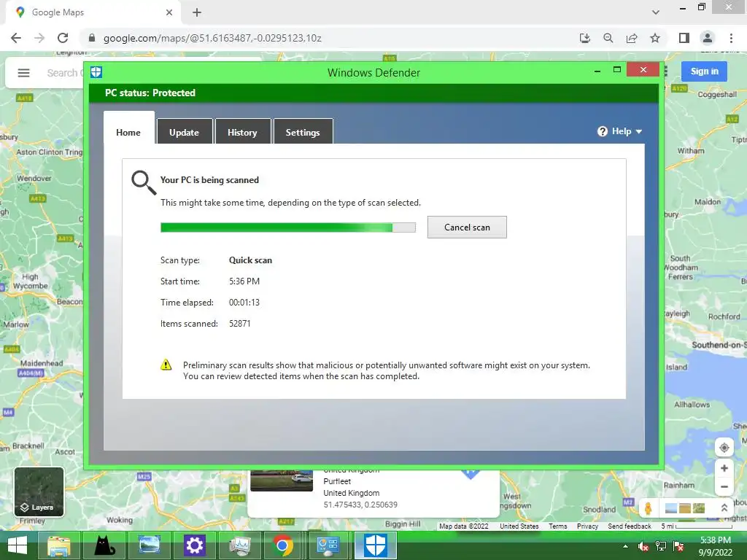Click the Windows Defender shield title icon
Viewport: 747px width, 560px height.
pos(96,72)
